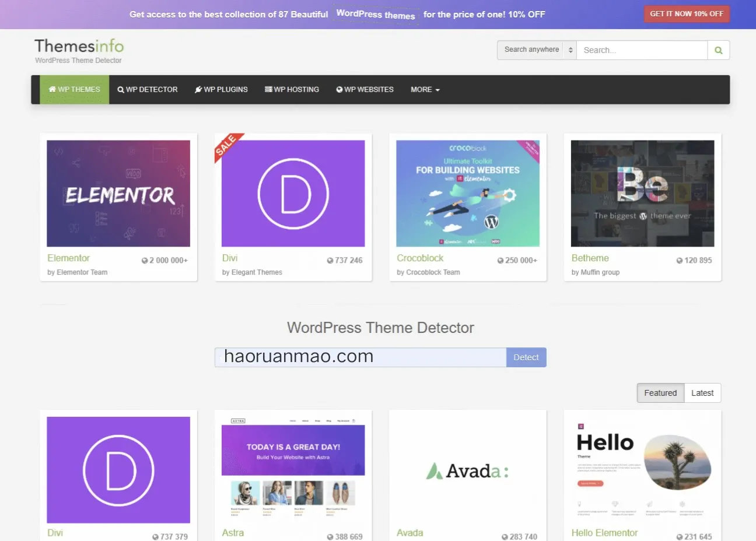Expand the MORE dropdown menu
Image resolution: width=756 pixels, height=541 pixels.
click(425, 90)
